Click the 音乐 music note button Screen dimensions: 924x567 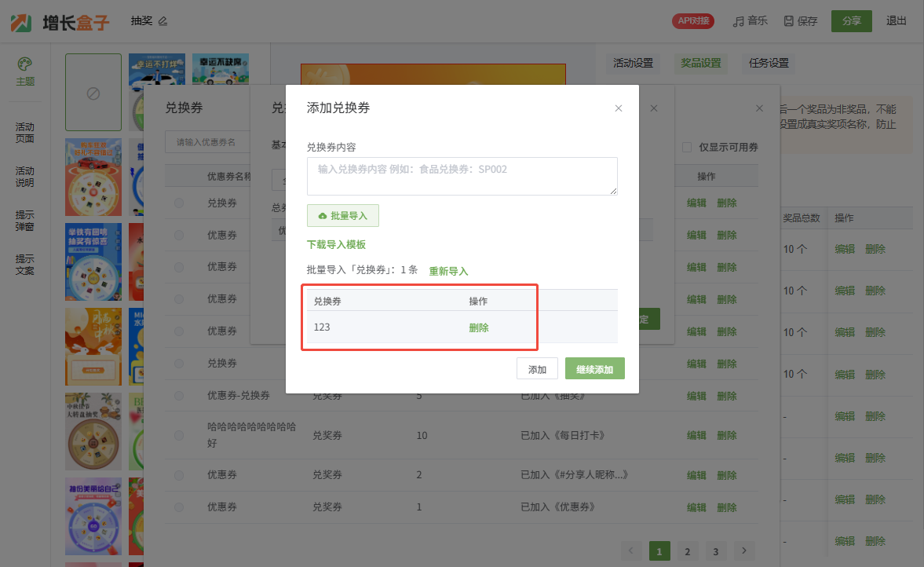tap(751, 21)
